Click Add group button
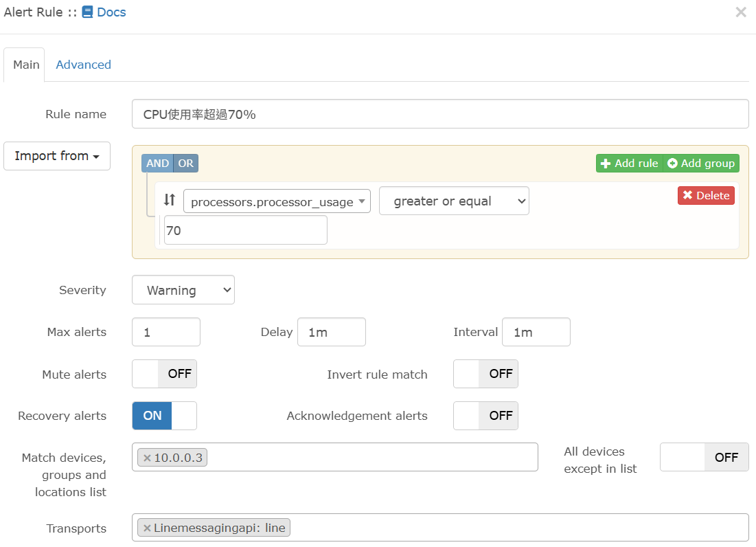Viewport: 756px width, 547px height. (701, 164)
